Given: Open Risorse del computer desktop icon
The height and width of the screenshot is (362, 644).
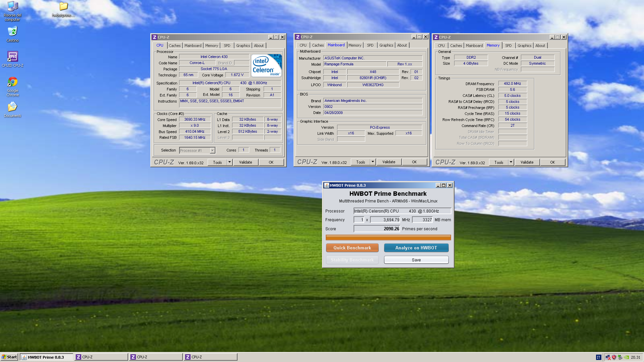Looking at the screenshot, I should click(x=12, y=11).
